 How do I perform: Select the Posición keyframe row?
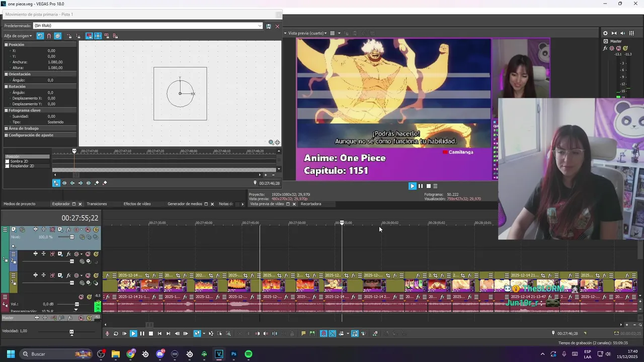(28, 156)
